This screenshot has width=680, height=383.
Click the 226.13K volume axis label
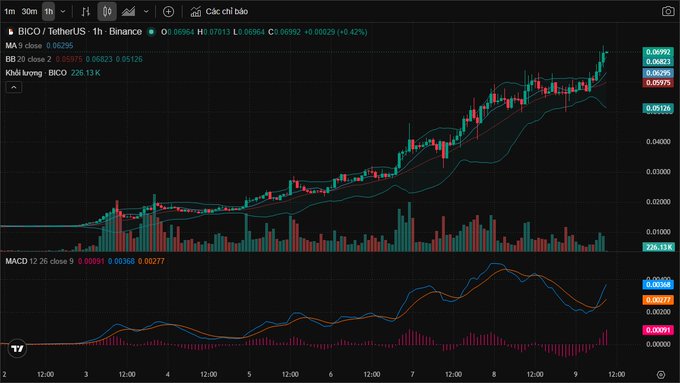(x=658, y=247)
